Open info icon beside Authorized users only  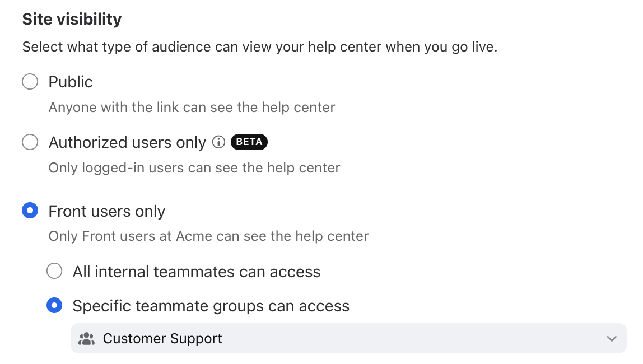point(218,142)
